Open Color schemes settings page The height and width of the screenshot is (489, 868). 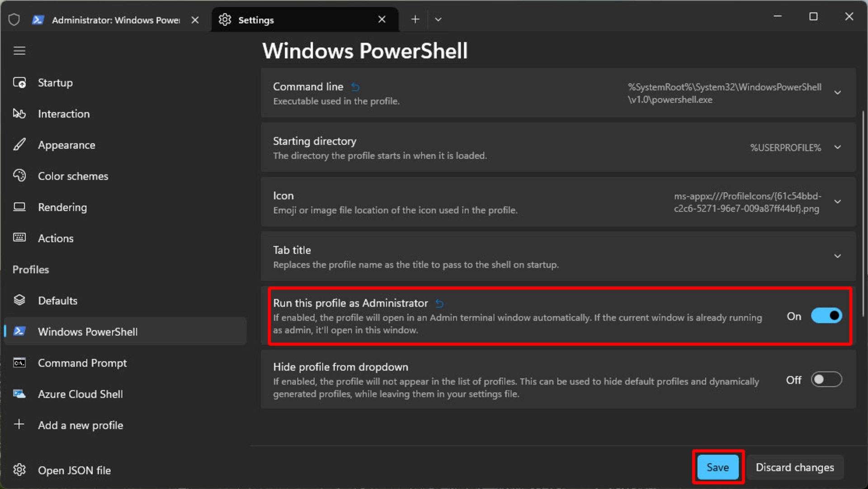click(x=125, y=176)
